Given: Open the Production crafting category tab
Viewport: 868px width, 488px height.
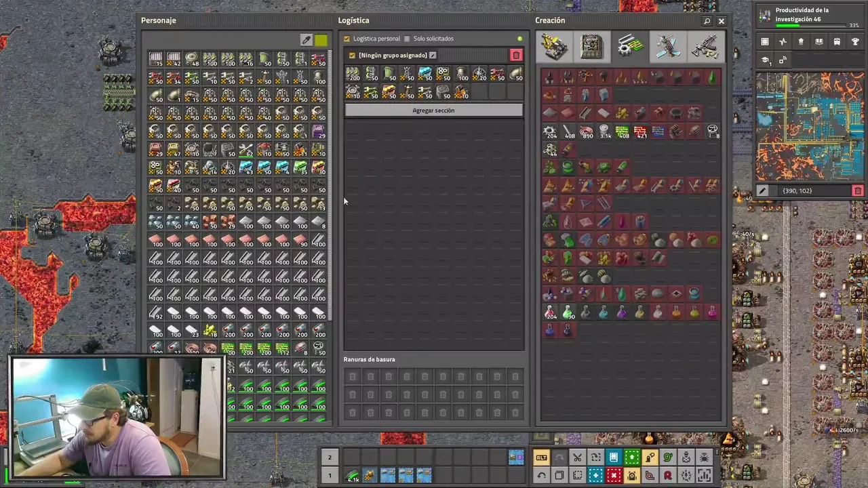Looking at the screenshot, I should pos(592,47).
